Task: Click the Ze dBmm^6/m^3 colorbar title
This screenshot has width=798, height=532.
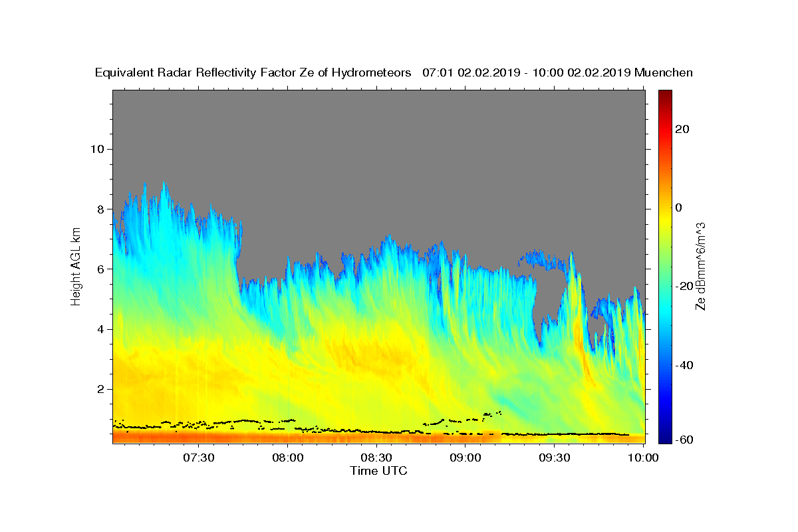Action: pos(700,266)
